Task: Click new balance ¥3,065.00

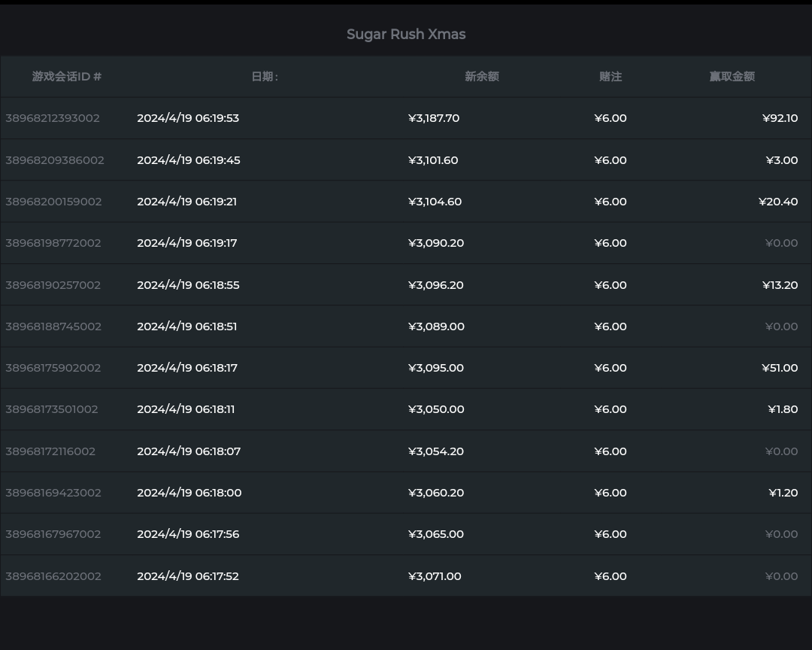Action: pos(436,534)
